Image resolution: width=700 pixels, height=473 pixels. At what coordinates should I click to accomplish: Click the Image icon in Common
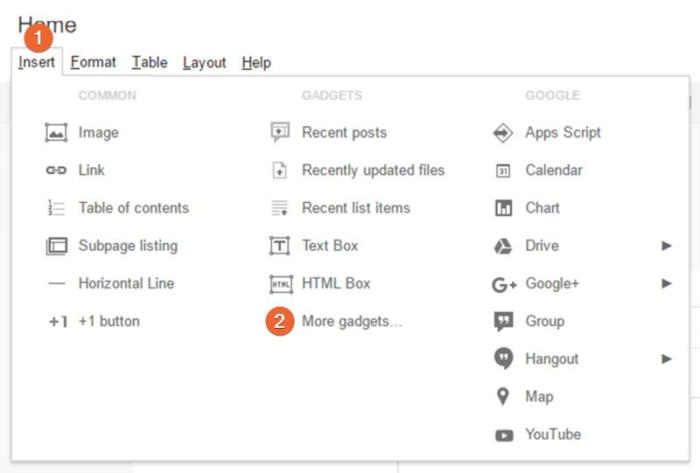pos(56,133)
